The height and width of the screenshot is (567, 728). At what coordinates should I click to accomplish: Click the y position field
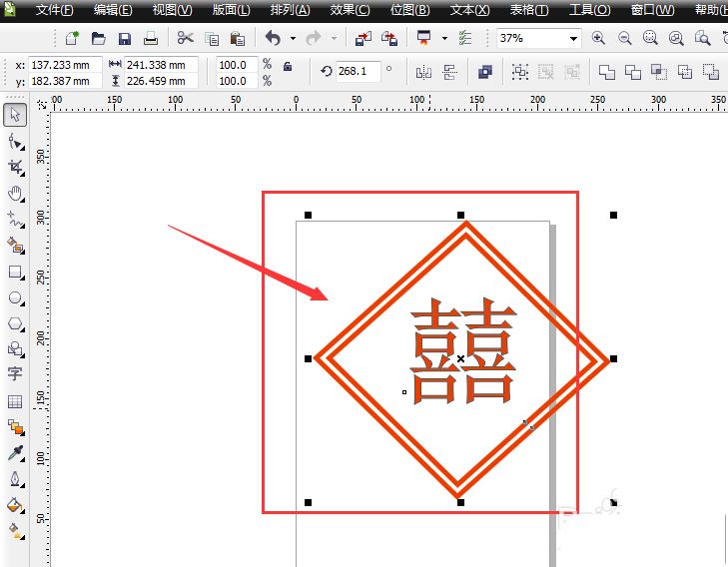(65, 81)
